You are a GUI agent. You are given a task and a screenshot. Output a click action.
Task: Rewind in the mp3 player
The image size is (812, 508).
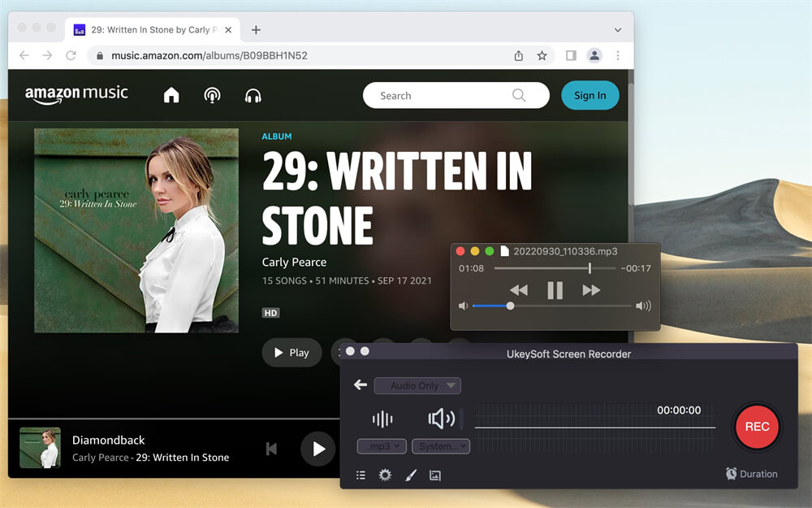tap(519, 290)
